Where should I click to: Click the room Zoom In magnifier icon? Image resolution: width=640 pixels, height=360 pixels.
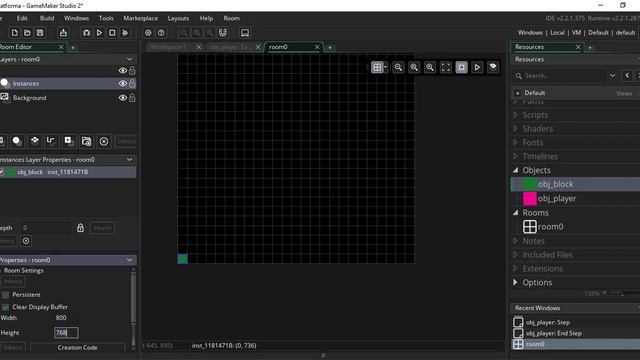(x=430, y=67)
